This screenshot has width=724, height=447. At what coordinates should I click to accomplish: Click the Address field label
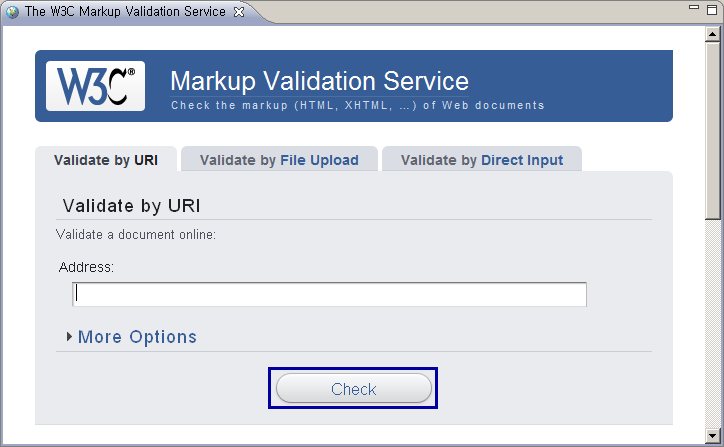click(87, 267)
